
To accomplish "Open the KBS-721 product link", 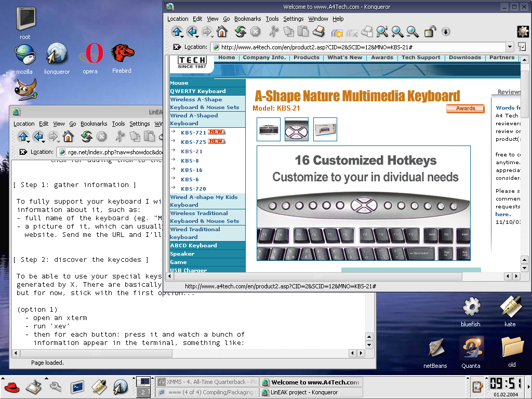I will pyautogui.click(x=193, y=132).
